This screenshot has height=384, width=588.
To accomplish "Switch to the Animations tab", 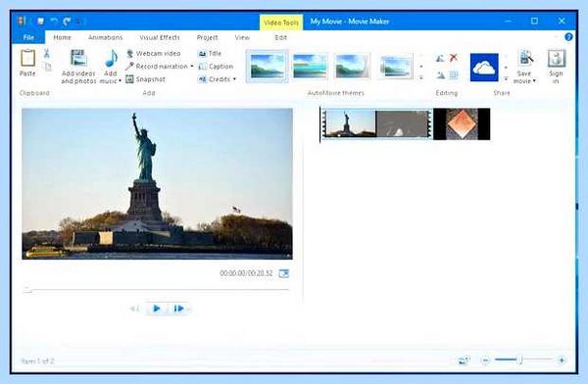I will pyautogui.click(x=106, y=37).
